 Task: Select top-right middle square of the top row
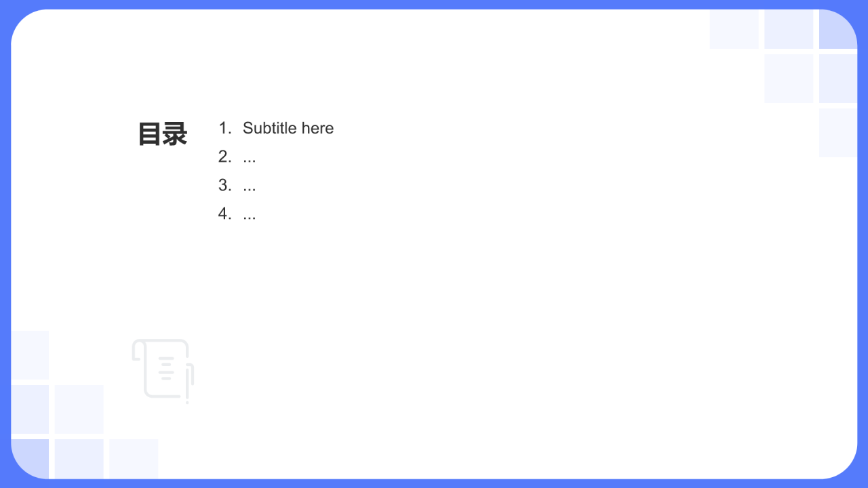click(789, 29)
